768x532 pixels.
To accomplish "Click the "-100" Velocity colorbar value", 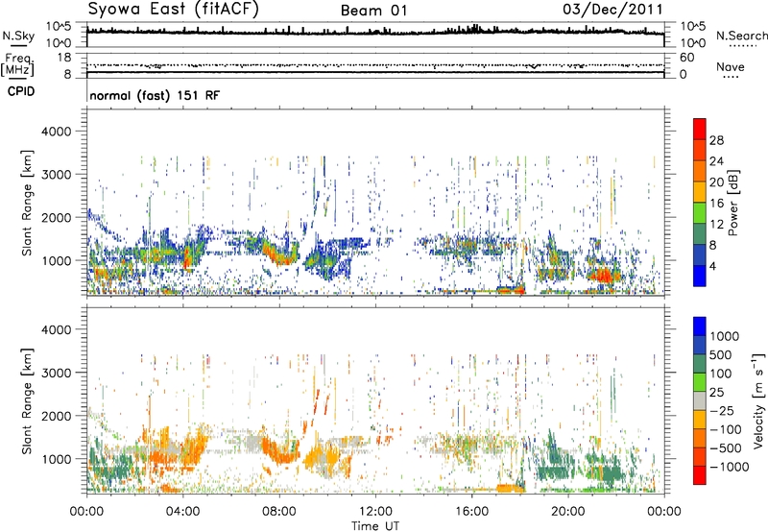I will pos(726,429).
